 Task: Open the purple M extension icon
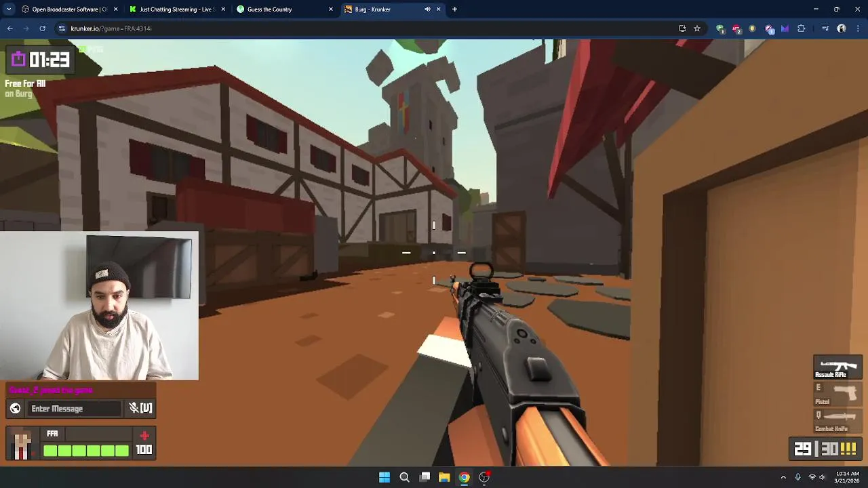coord(785,28)
